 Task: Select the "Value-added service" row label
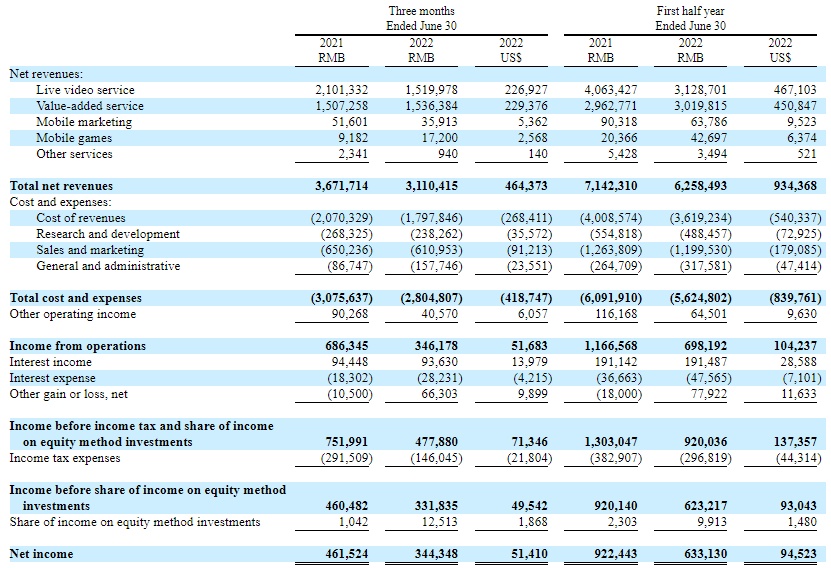pyautogui.click(x=90, y=106)
